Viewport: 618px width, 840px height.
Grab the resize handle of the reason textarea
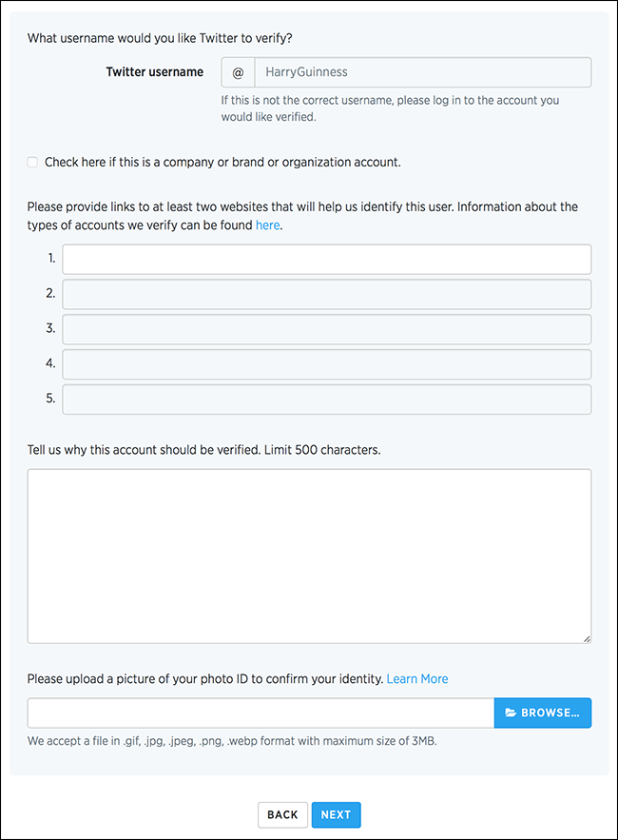(586, 638)
